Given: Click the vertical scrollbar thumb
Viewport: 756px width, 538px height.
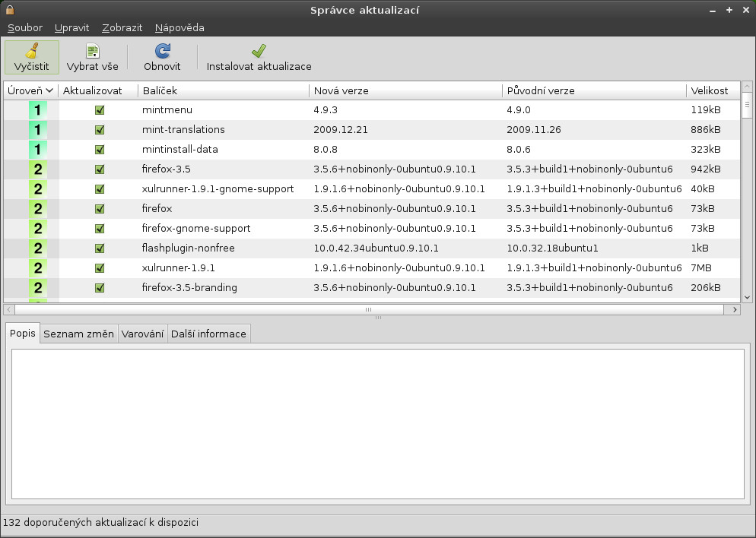Looking at the screenshot, I should 747,105.
